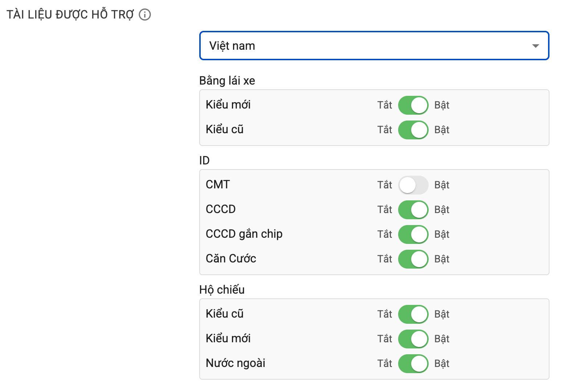Image resolution: width=572 pixels, height=392 pixels.
Task: Click the "ID" section heading
Action: coord(204,160)
